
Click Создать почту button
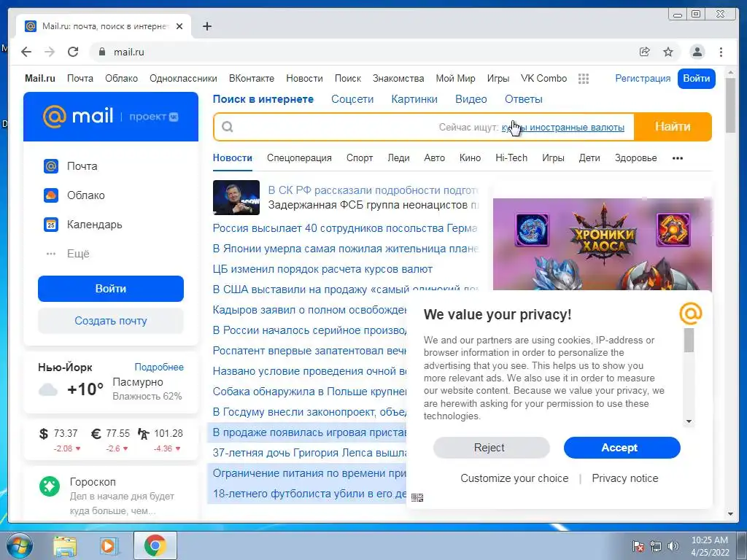click(111, 321)
